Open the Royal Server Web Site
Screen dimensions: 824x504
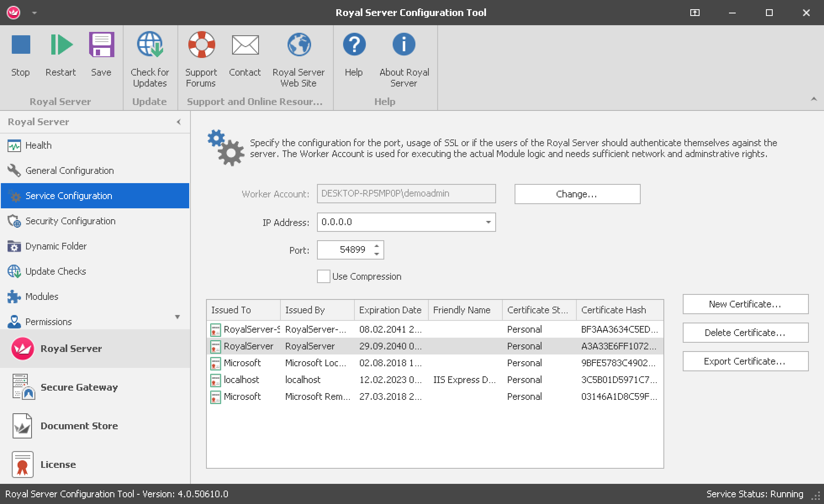[x=298, y=45]
